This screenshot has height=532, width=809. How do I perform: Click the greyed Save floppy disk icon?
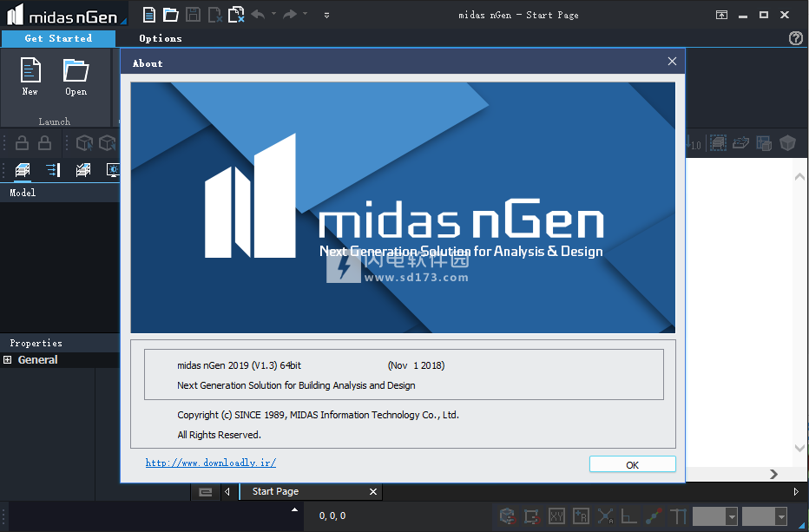click(193, 15)
